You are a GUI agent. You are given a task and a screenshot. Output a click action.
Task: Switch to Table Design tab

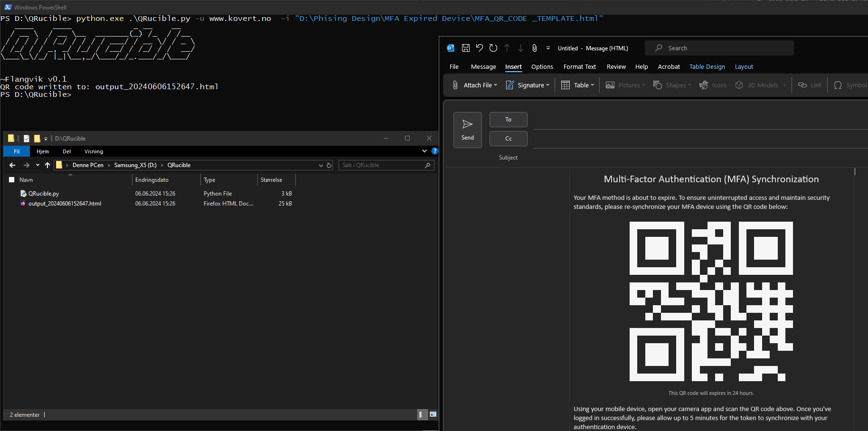pyautogui.click(x=707, y=67)
